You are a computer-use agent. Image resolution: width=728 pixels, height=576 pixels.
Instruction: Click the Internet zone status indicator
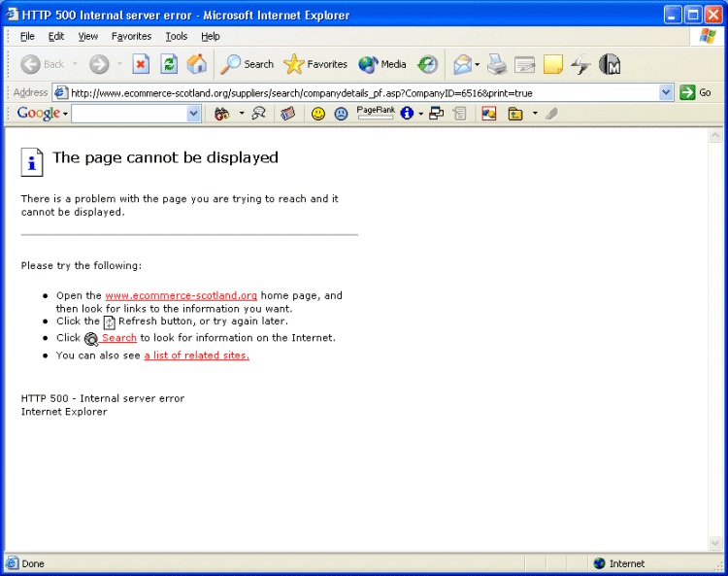(x=619, y=563)
